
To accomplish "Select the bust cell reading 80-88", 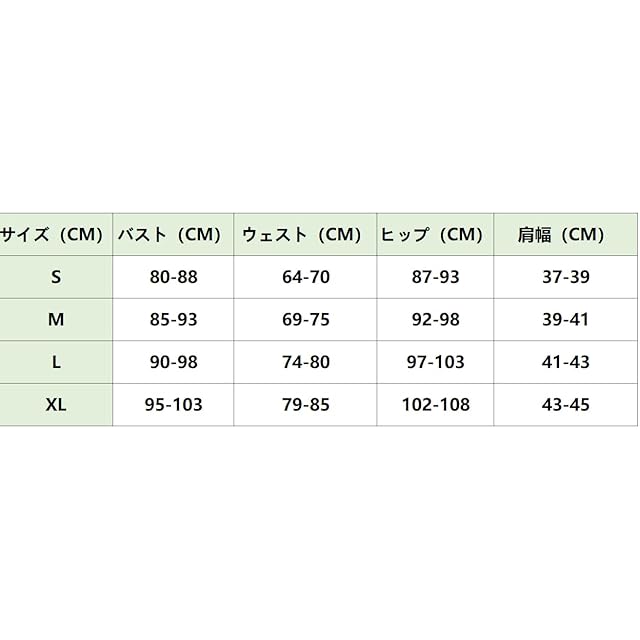I will [x=173, y=277].
